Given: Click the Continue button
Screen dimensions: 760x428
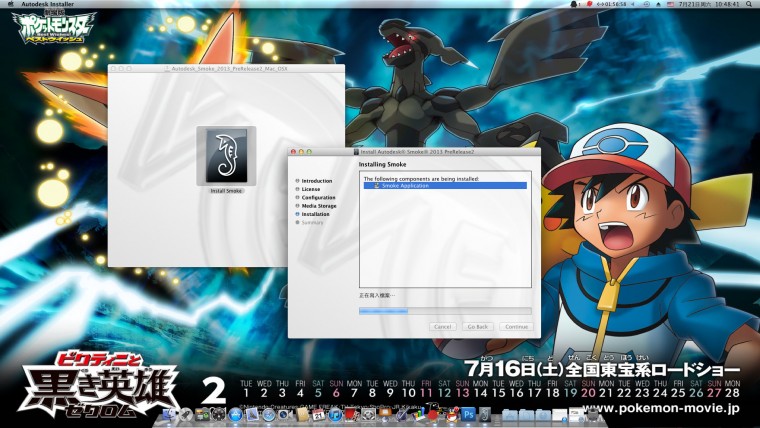Looking at the screenshot, I should point(516,327).
